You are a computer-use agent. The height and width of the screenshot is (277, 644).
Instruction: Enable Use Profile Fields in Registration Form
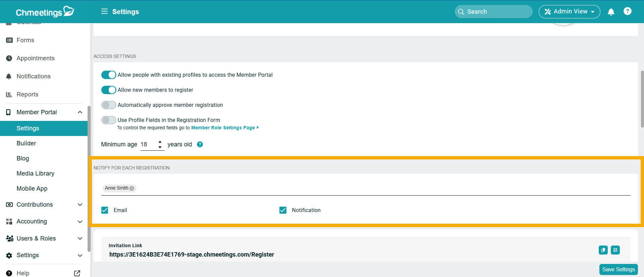coord(109,120)
